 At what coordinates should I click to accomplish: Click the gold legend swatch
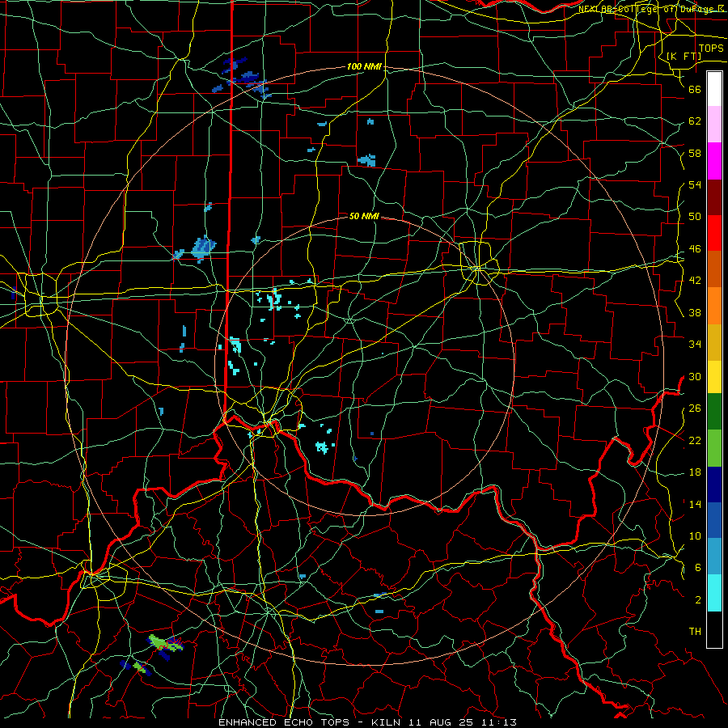coord(714,343)
